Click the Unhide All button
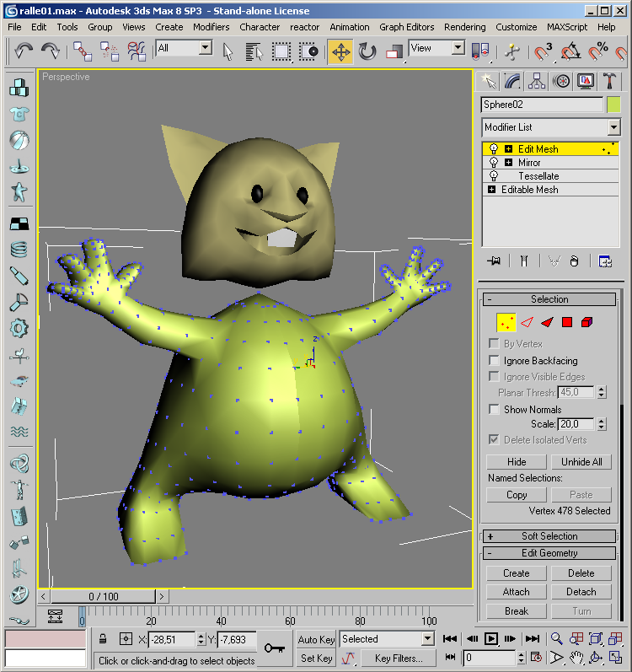This screenshot has width=632, height=672. 581,462
